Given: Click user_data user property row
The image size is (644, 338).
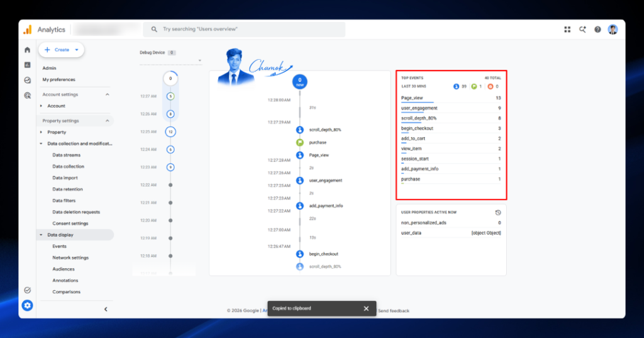Looking at the screenshot, I should (x=451, y=233).
